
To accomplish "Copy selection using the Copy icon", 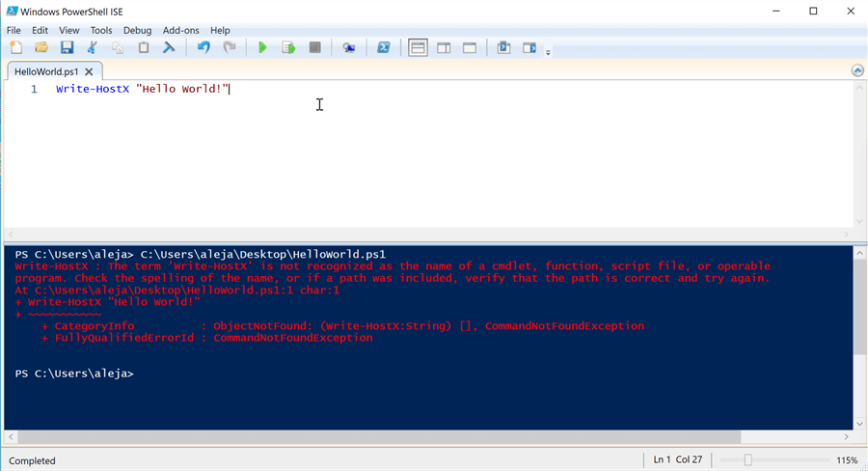I will coord(118,47).
